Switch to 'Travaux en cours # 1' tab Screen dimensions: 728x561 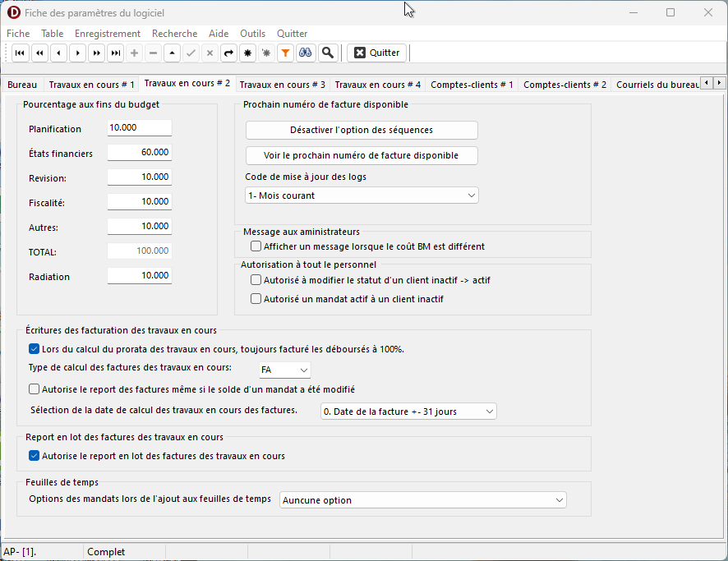(91, 85)
